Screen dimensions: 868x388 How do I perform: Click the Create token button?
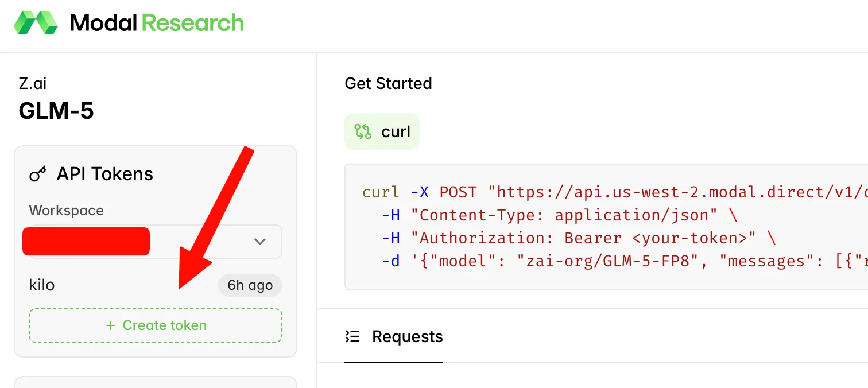[156, 325]
